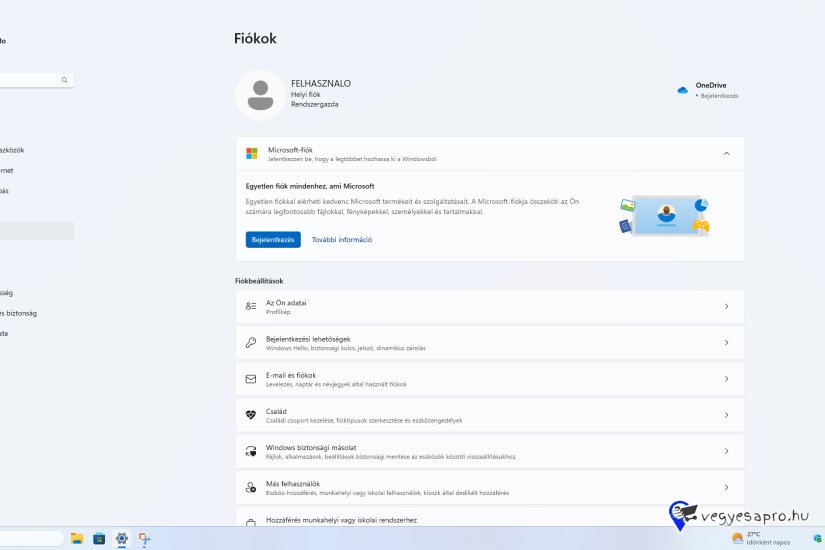Screen dimensions: 825x550
Task: Click the settings search input field
Action: [30, 80]
